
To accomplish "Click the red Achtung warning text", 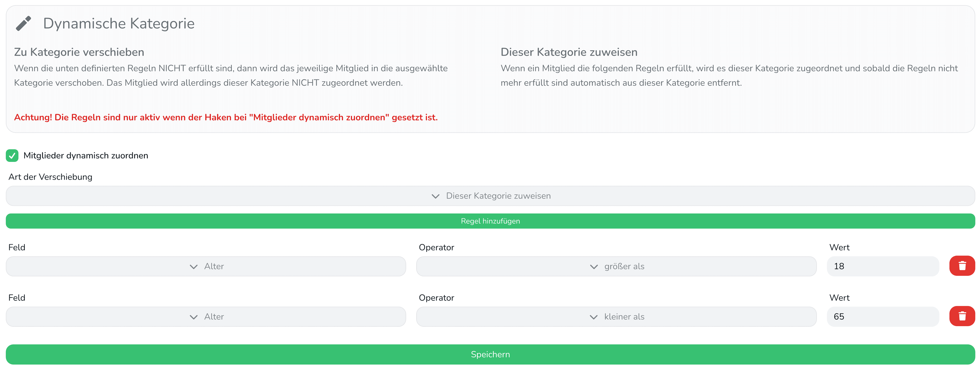I will pyautogui.click(x=226, y=118).
